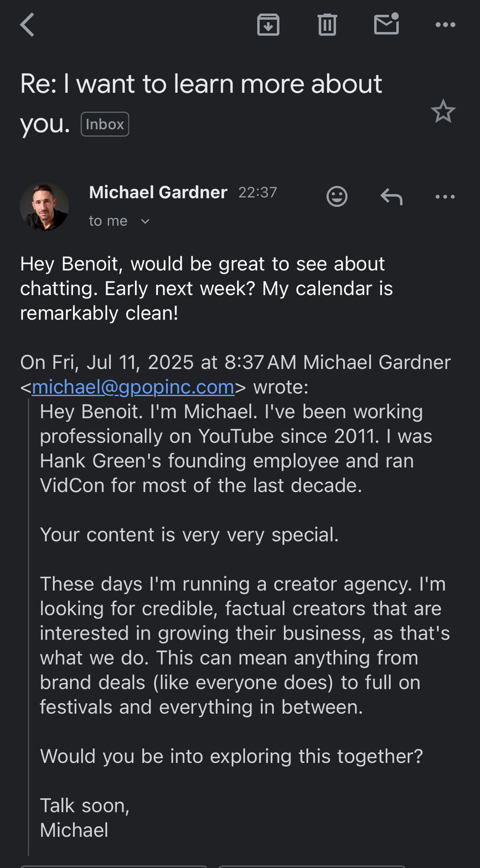Open message options beside reply arrow
The image size is (480, 868).
click(445, 197)
